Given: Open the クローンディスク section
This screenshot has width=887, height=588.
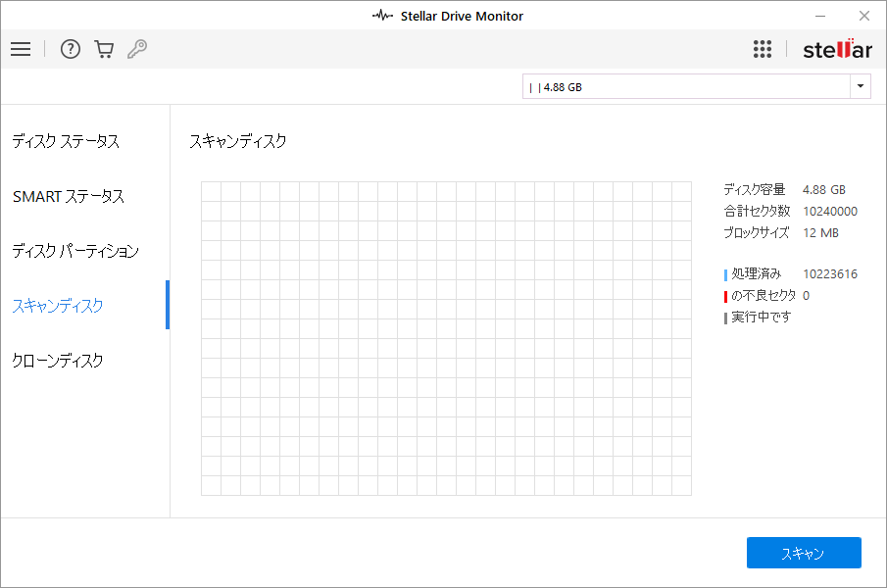Looking at the screenshot, I should [58, 361].
